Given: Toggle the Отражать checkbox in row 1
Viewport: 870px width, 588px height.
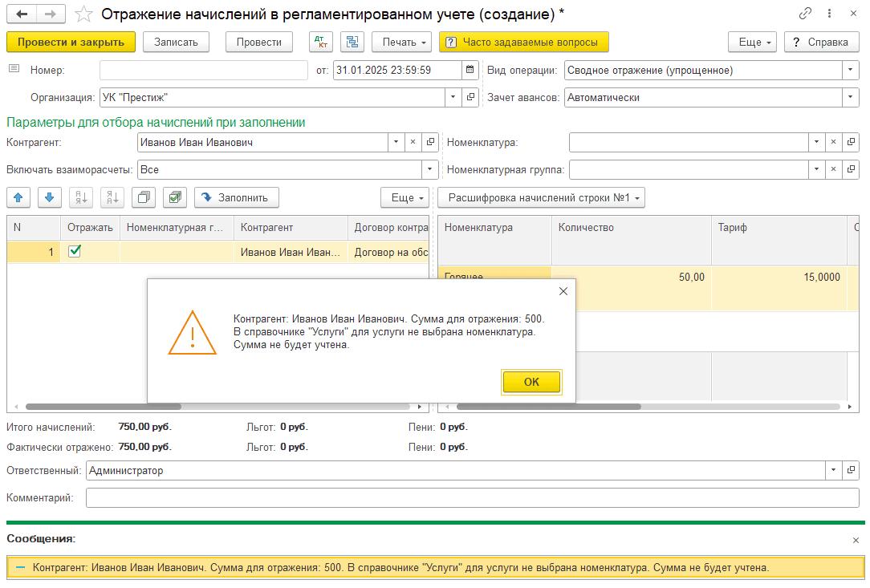Looking at the screenshot, I should 75,252.
